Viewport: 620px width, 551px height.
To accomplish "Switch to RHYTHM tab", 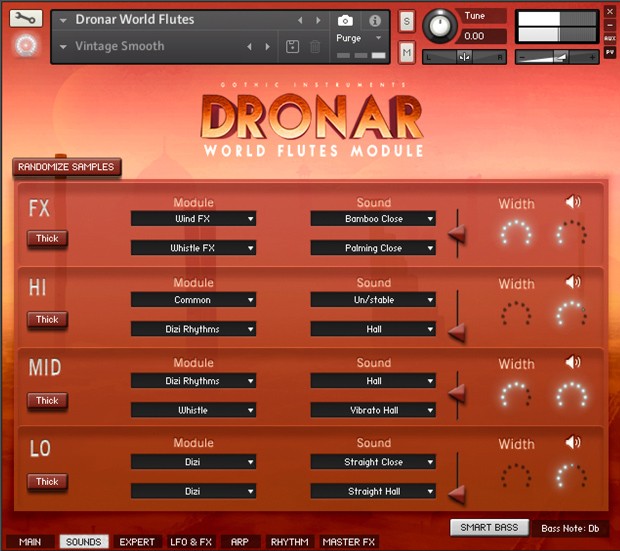I will [290, 542].
